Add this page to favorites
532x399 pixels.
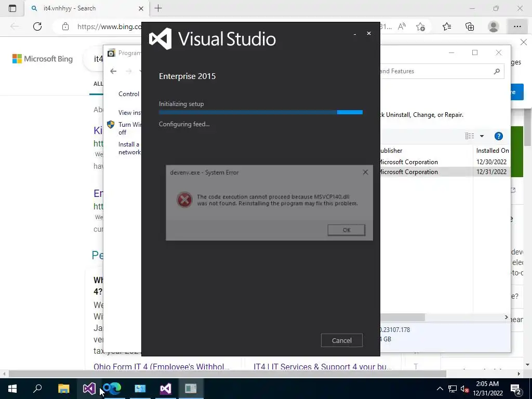(421, 26)
